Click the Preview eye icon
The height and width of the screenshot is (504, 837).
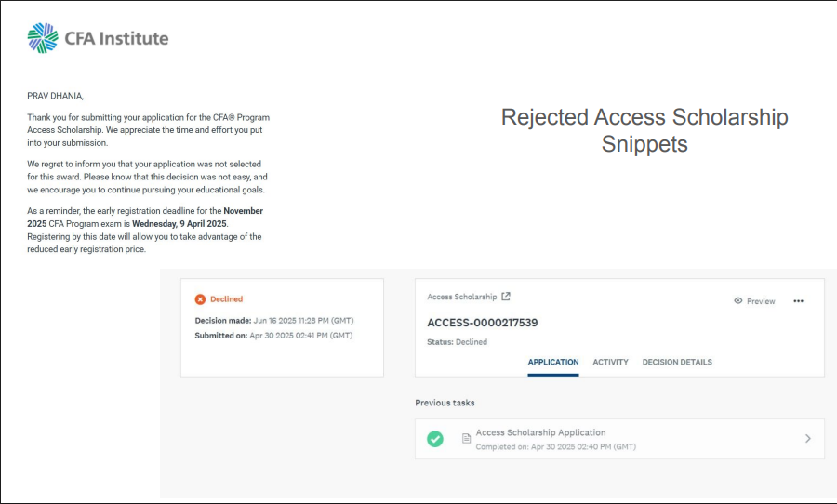click(x=738, y=301)
